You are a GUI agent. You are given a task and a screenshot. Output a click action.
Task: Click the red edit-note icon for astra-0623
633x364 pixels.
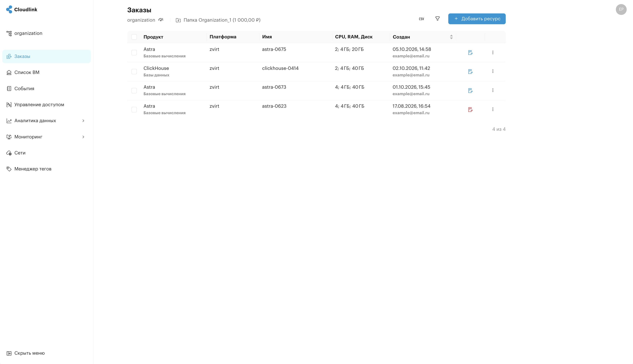470,110
